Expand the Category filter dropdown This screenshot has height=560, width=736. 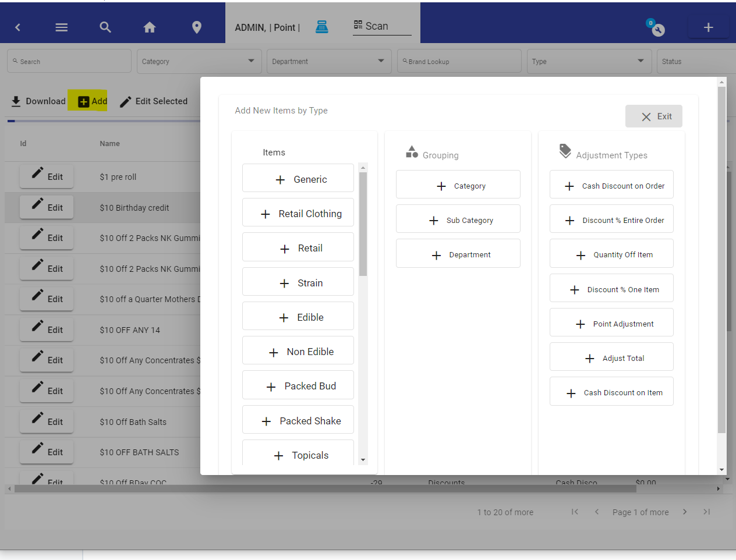coord(199,61)
